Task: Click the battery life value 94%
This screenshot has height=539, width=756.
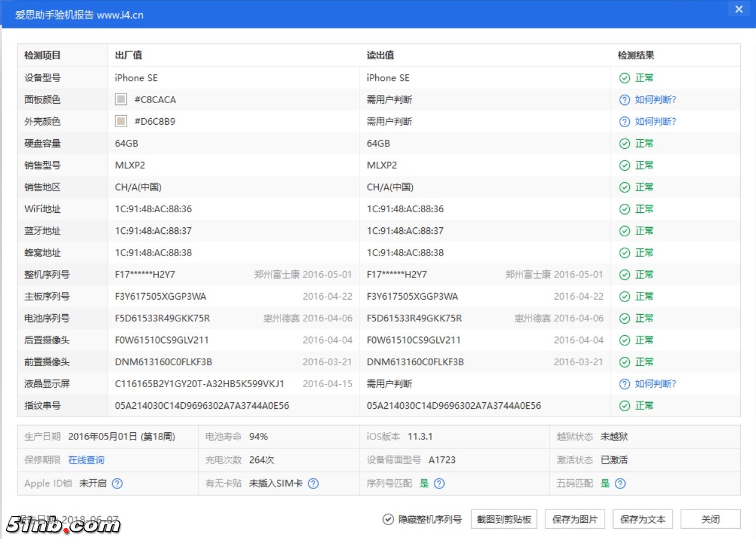Action: pyautogui.click(x=258, y=437)
